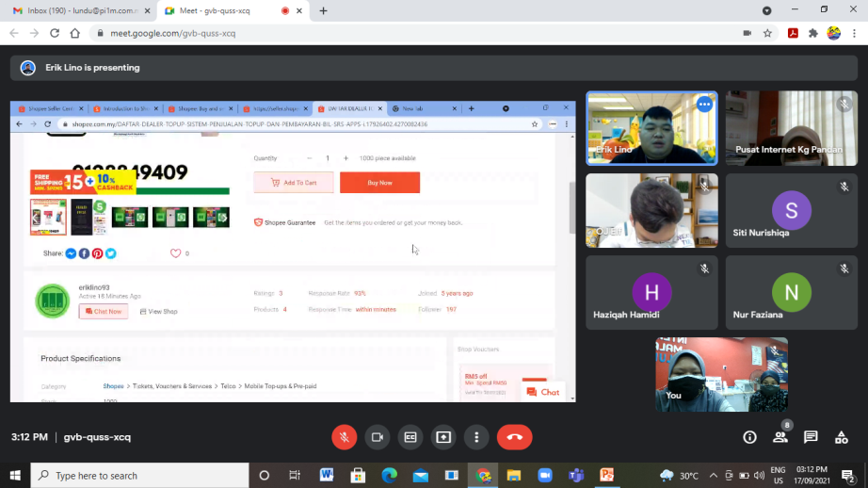Open Zoom from the Windows taskbar

coord(544,476)
